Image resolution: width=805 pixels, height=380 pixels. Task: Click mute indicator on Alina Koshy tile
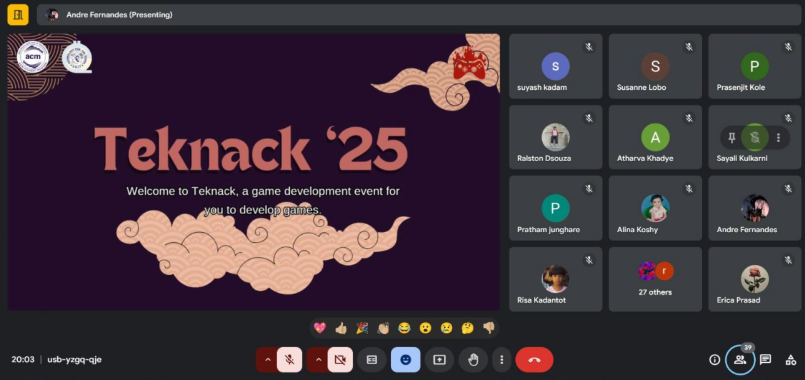(x=688, y=189)
